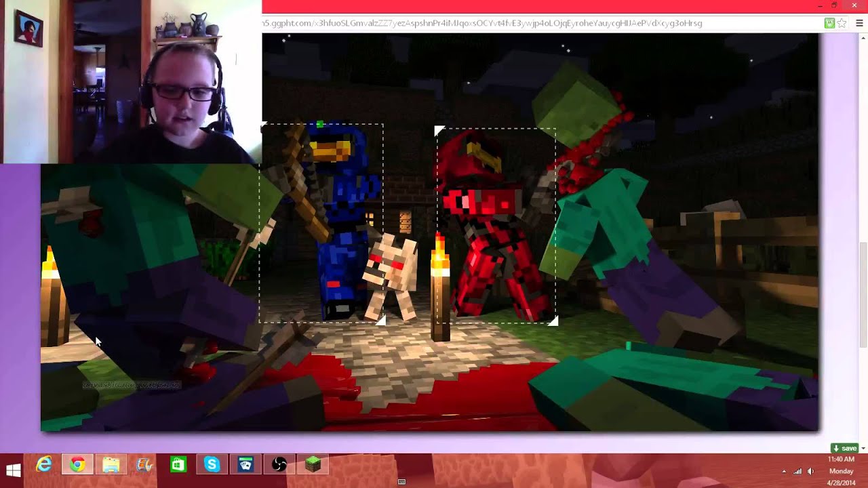Open OBS Studio from the taskbar
Screen dimensions: 868x488
click(x=278, y=466)
